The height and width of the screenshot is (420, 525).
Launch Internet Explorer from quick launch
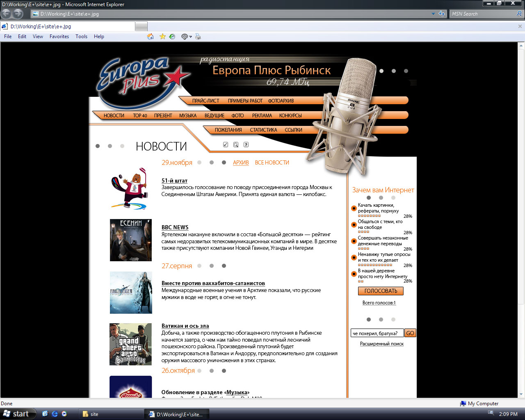[x=55, y=414]
